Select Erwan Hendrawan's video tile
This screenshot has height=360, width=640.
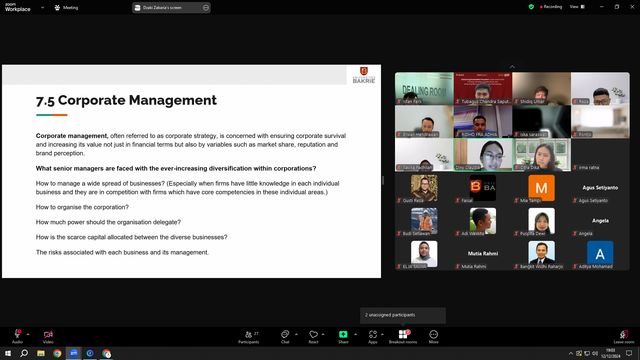tap(424, 122)
